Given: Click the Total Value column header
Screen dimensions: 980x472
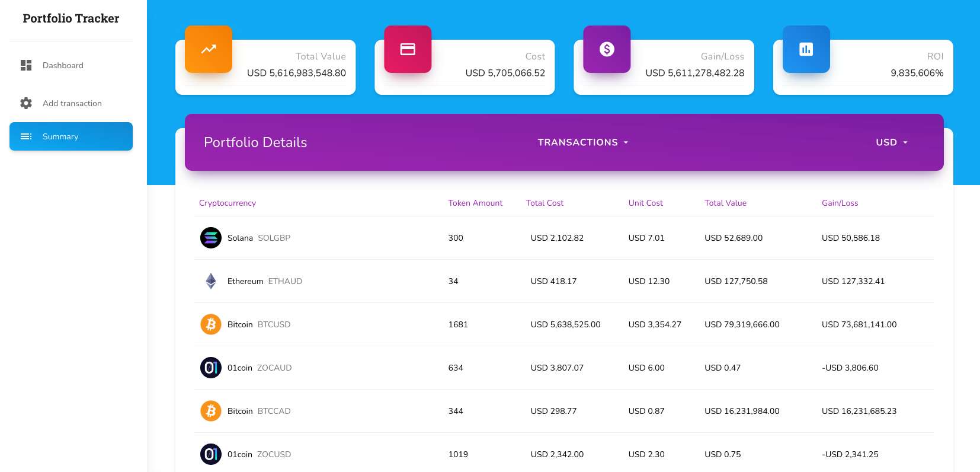Looking at the screenshot, I should [x=725, y=203].
